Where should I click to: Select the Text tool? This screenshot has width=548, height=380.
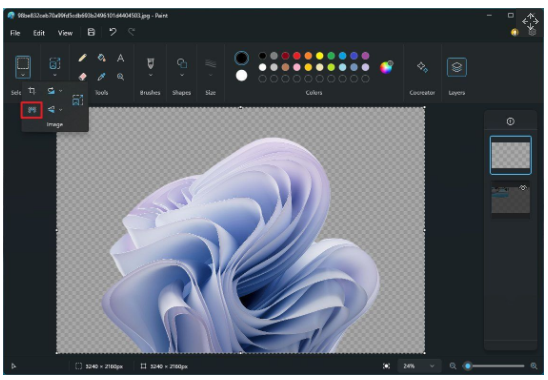(x=120, y=58)
